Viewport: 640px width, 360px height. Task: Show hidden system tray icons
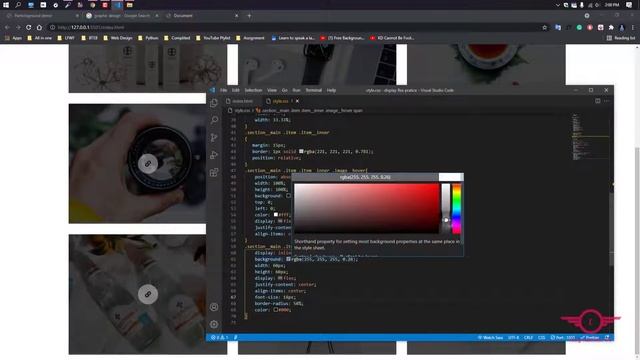(558, 5)
